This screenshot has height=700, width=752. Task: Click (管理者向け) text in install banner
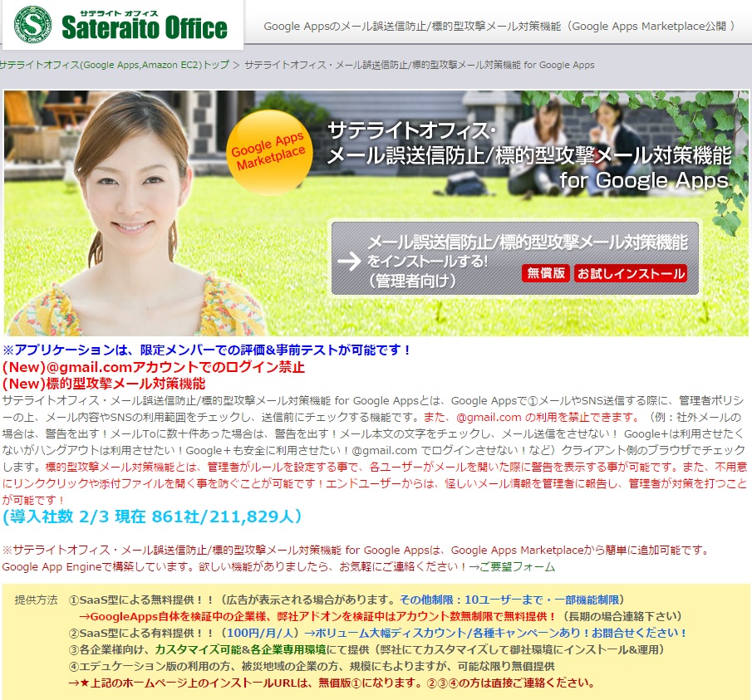(412, 281)
